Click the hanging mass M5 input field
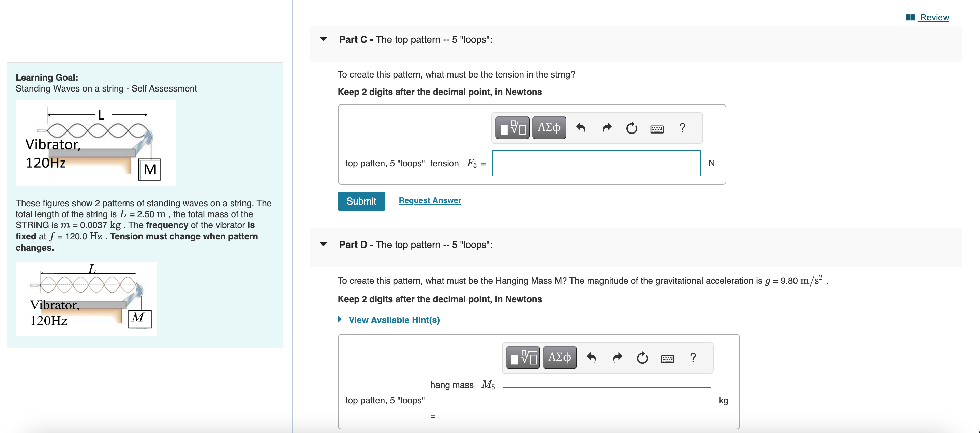 [606, 400]
